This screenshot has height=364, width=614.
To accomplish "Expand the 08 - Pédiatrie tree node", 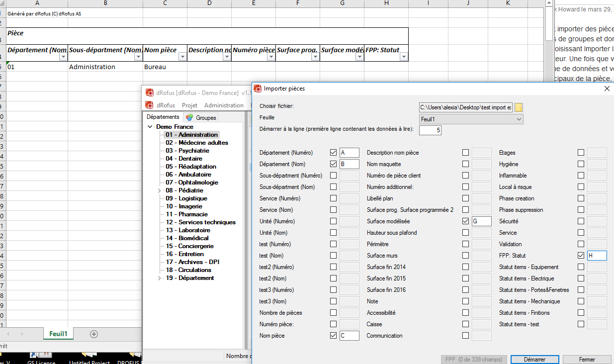I will point(159,190).
